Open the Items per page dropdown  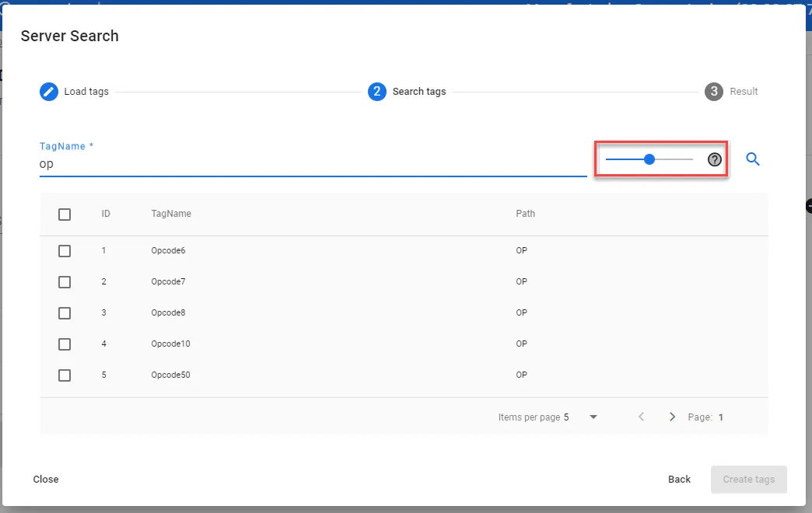pyautogui.click(x=580, y=417)
